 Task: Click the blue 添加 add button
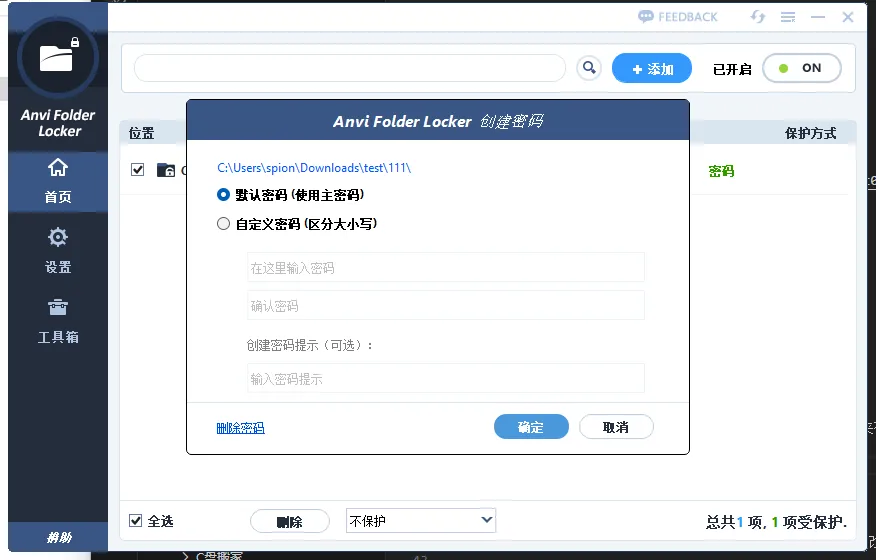(652, 68)
